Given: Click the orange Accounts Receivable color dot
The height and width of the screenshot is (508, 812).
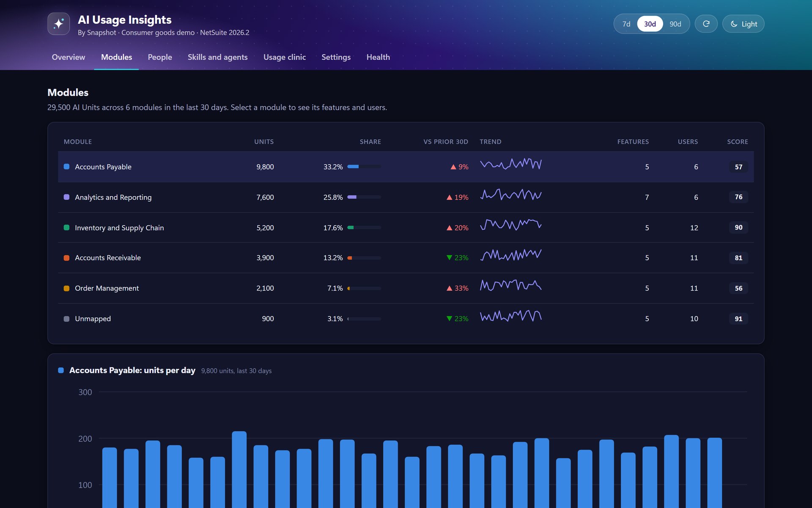Looking at the screenshot, I should click(66, 258).
